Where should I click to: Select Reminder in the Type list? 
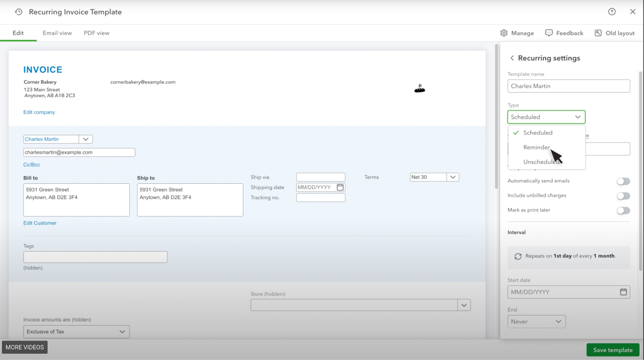click(x=547, y=147)
